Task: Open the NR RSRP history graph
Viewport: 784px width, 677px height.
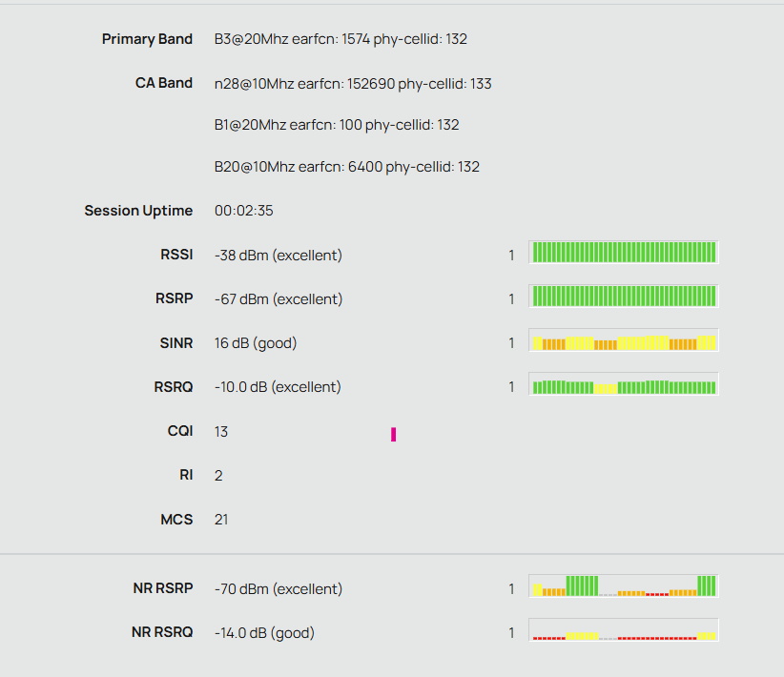Action: coord(623,586)
